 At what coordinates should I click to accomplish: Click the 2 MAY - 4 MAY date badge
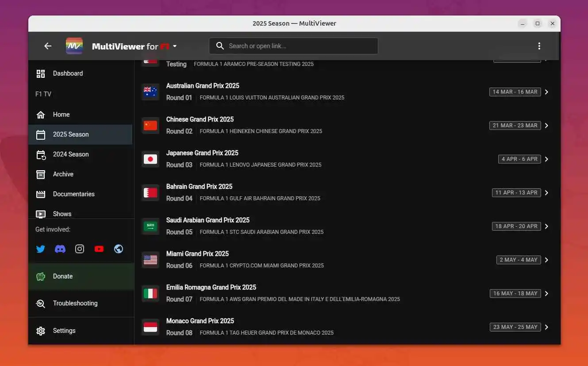(x=519, y=260)
